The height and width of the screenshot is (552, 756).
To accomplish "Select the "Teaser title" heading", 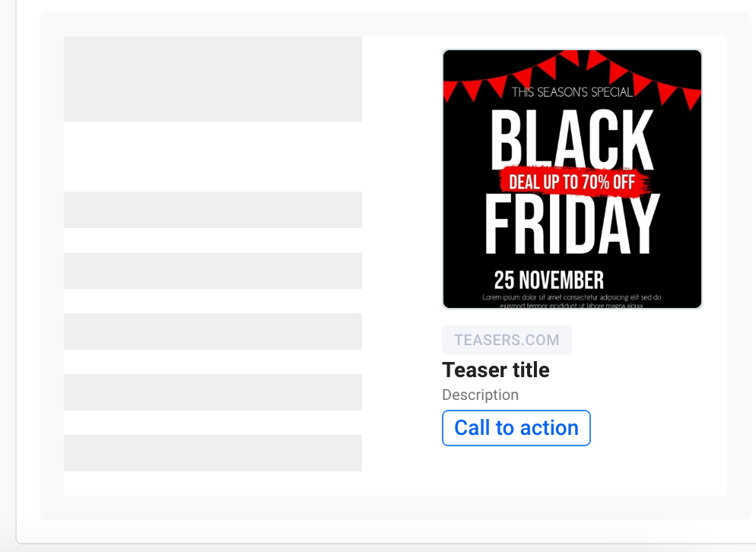I will (495, 370).
